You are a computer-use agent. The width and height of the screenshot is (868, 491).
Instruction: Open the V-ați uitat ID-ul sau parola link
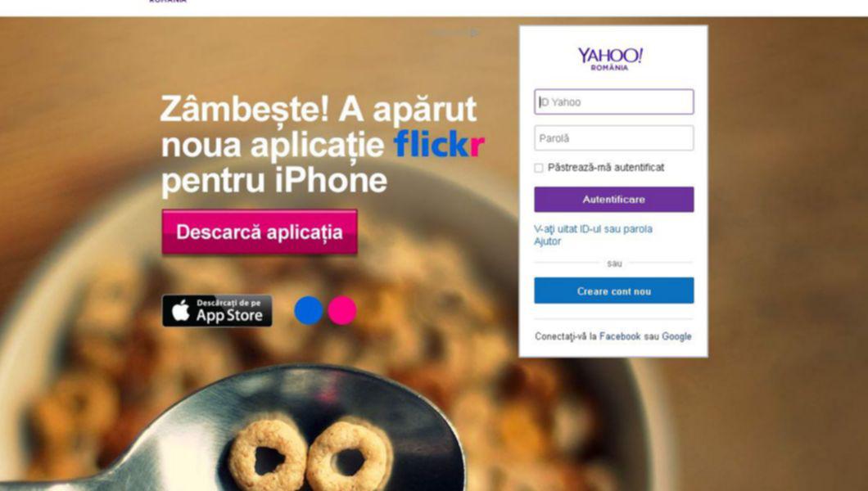tap(593, 229)
